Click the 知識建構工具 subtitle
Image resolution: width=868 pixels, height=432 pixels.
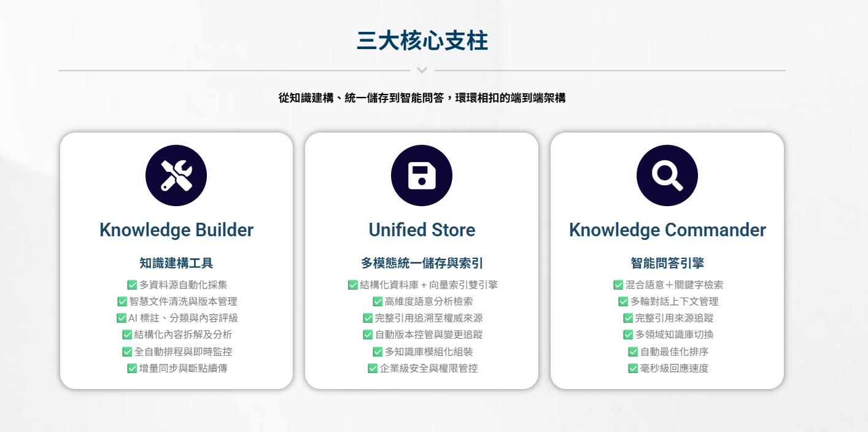point(176,263)
